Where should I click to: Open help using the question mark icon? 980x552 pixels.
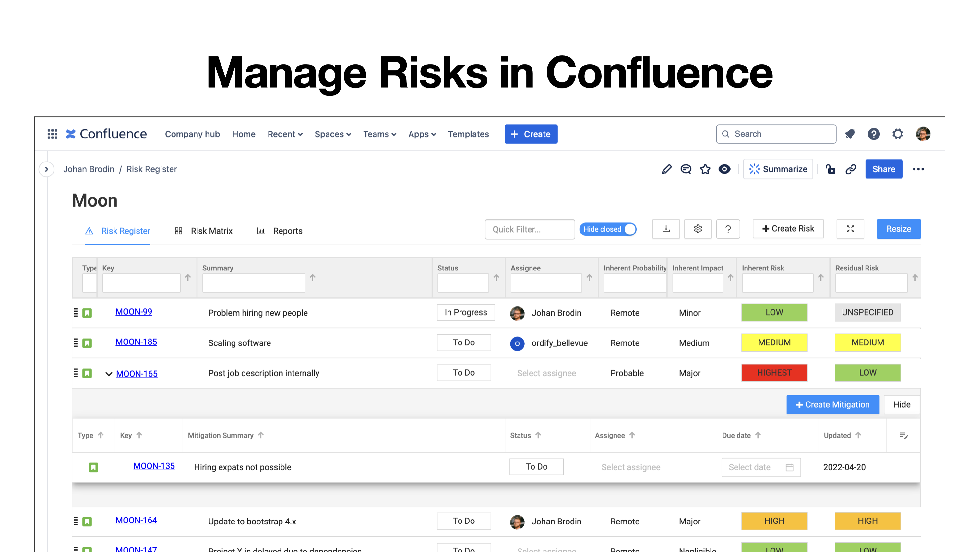[x=728, y=229]
